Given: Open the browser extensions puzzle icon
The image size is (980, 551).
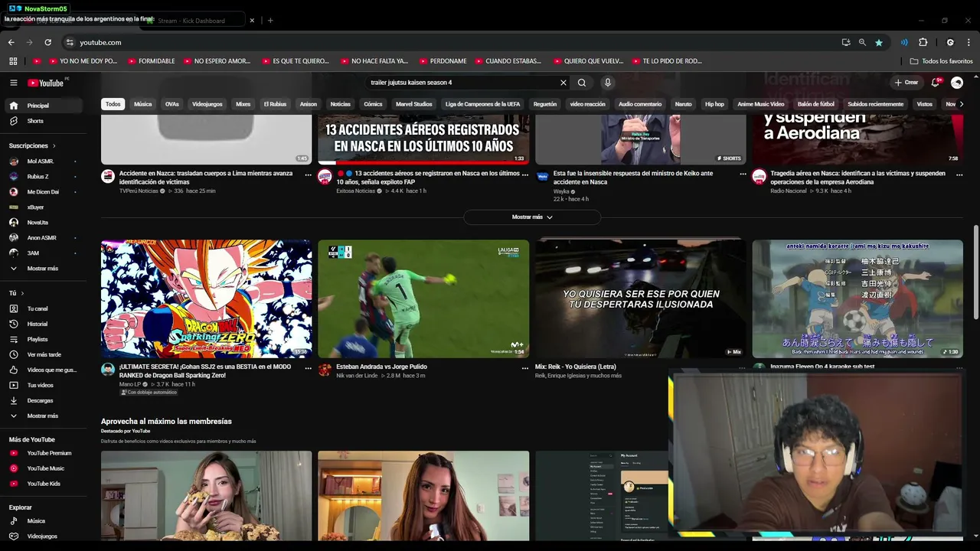Looking at the screenshot, I should 923,42.
